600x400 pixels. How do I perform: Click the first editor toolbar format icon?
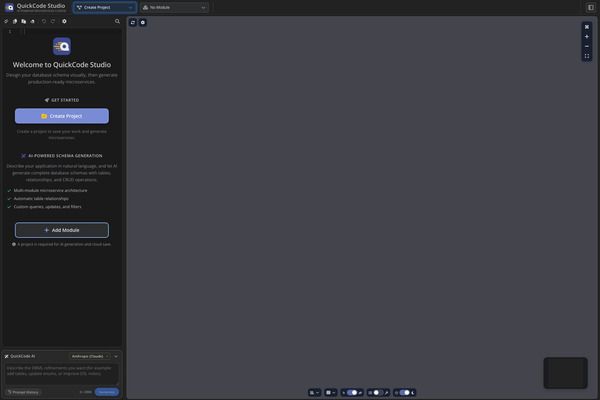6,21
